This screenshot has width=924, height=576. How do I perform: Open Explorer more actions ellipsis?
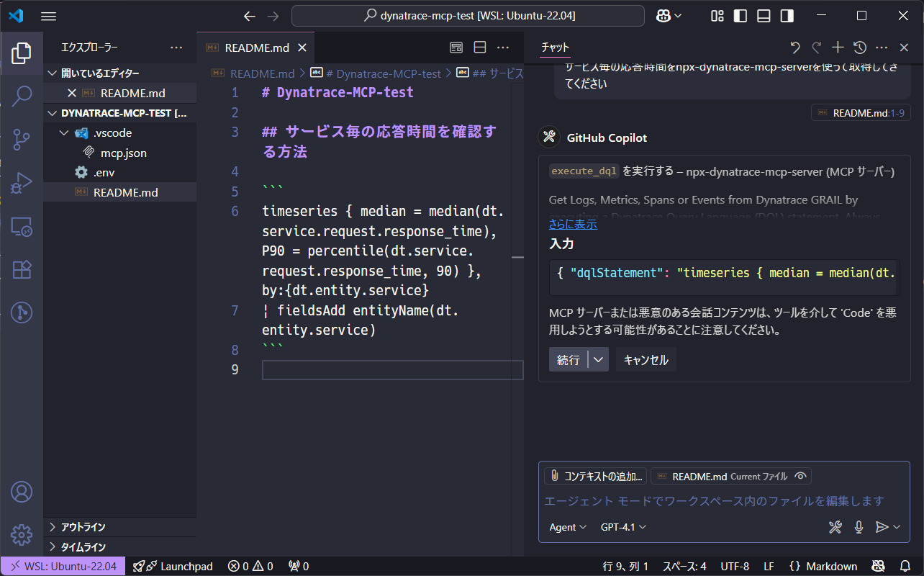coord(176,48)
